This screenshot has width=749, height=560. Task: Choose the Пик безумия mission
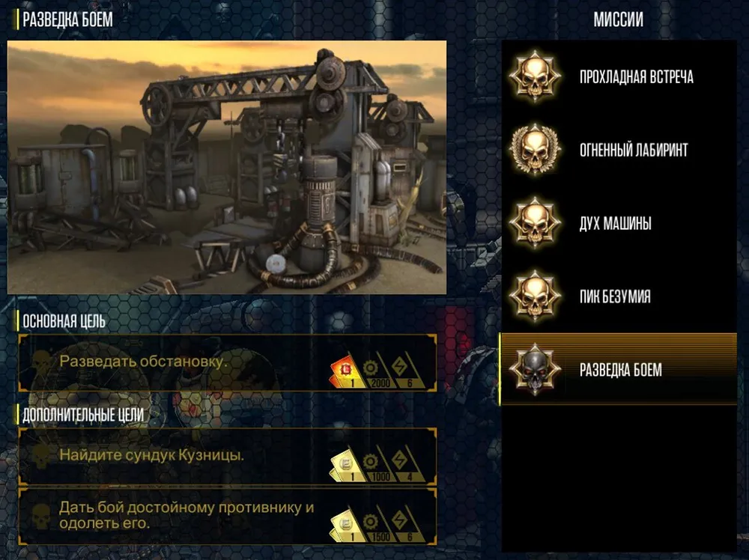tap(618, 296)
